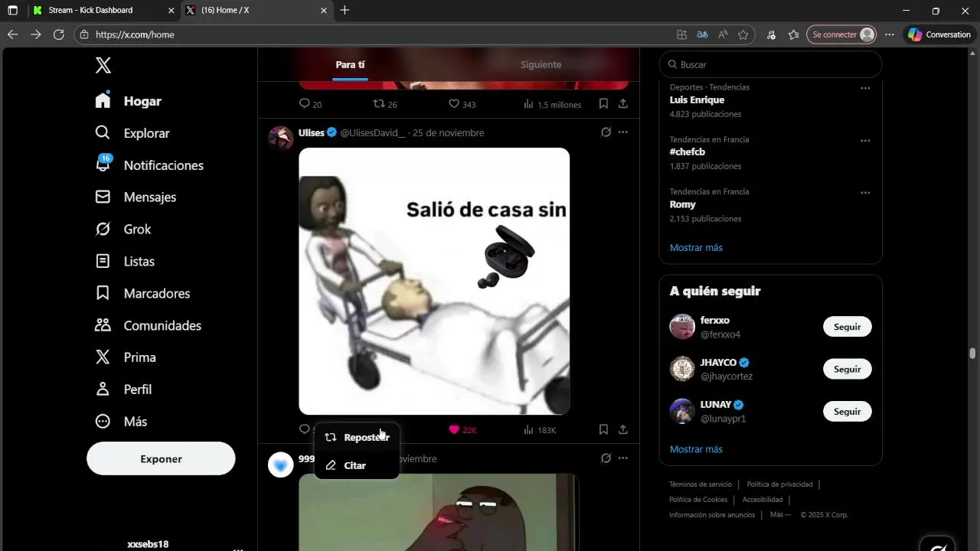The image size is (980, 551).
Task: Open more options on Ulises post
Action: click(x=623, y=132)
